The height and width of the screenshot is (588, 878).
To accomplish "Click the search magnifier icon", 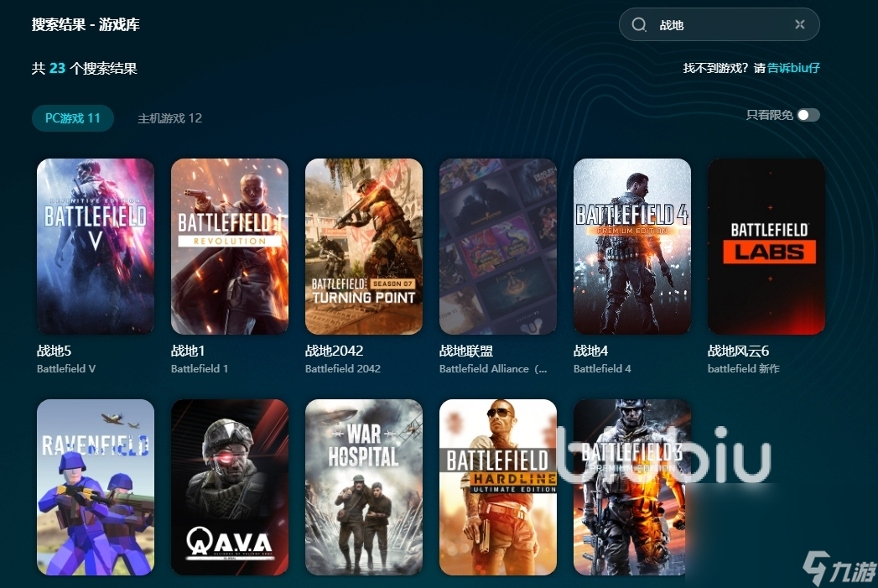I will pyautogui.click(x=639, y=24).
